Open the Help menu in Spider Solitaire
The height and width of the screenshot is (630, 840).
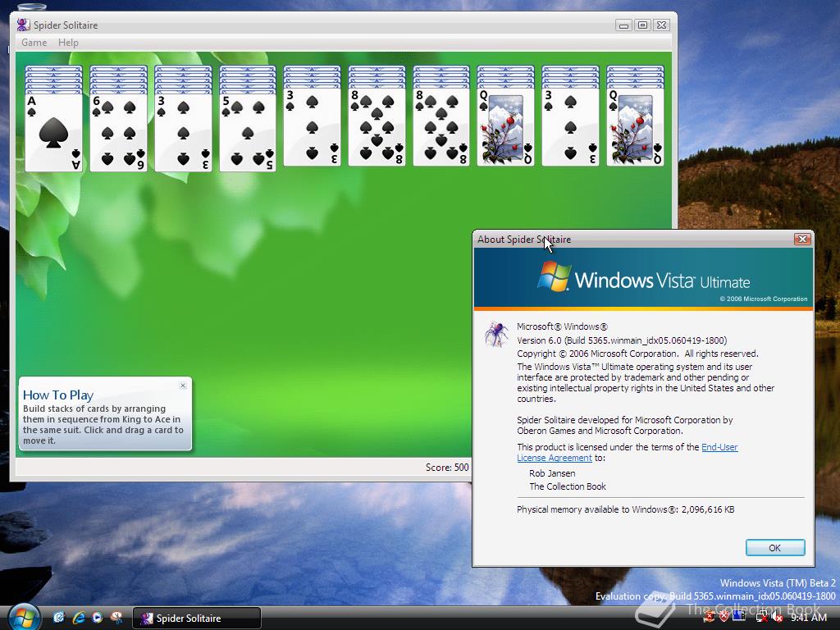[68, 43]
